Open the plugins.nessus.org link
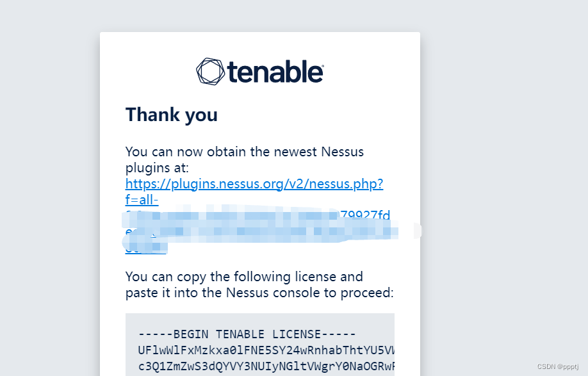The height and width of the screenshot is (376, 588). click(x=254, y=184)
